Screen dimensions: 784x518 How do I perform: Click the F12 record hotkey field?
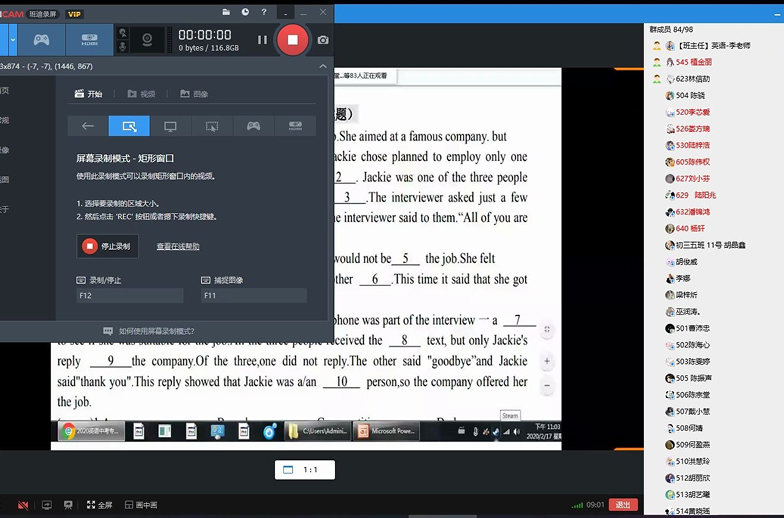[130, 296]
